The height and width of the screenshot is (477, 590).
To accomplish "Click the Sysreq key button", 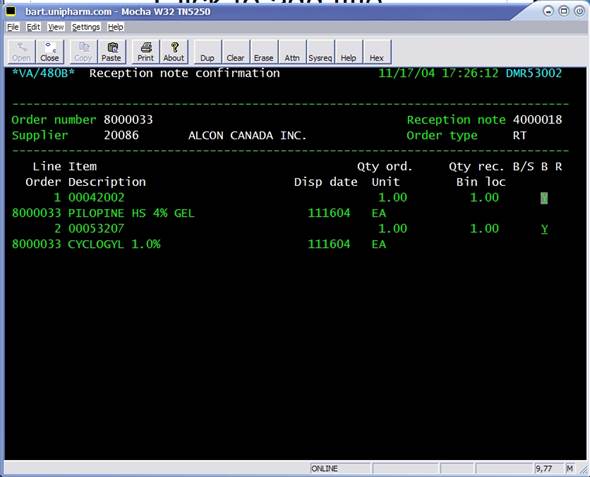I will 320,52.
